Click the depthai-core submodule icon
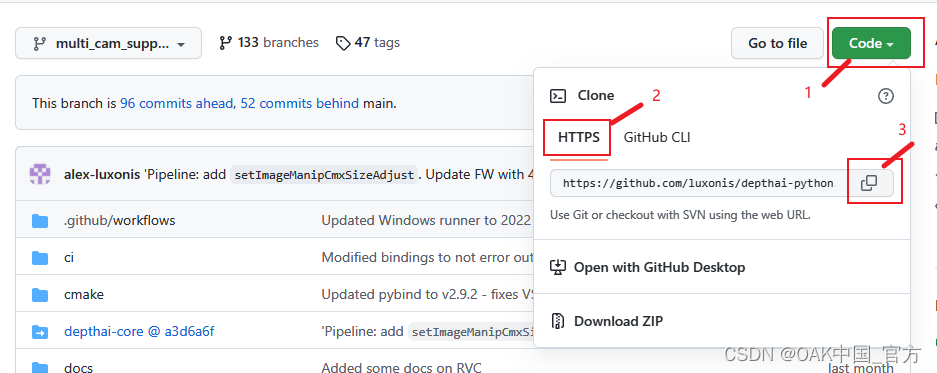 [40, 332]
